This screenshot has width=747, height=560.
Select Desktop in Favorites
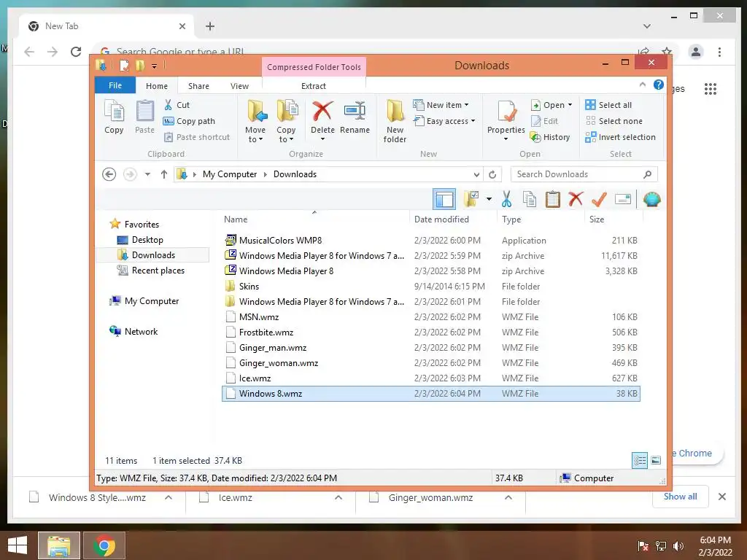pyautogui.click(x=147, y=239)
